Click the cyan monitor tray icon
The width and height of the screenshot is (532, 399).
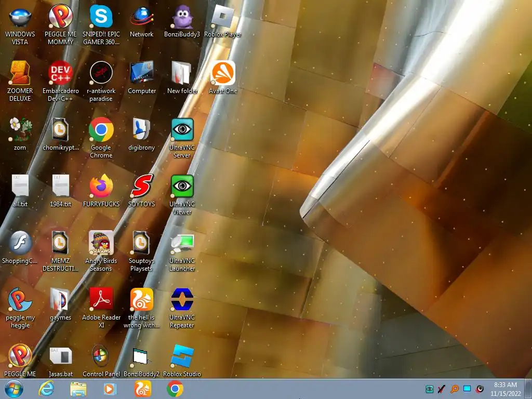pyautogui.click(x=467, y=389)
